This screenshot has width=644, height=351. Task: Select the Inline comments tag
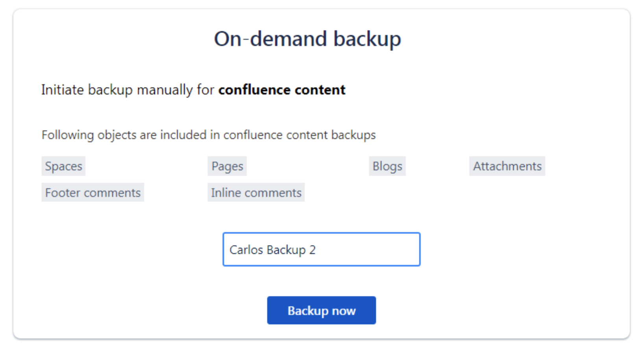point(256,192)
